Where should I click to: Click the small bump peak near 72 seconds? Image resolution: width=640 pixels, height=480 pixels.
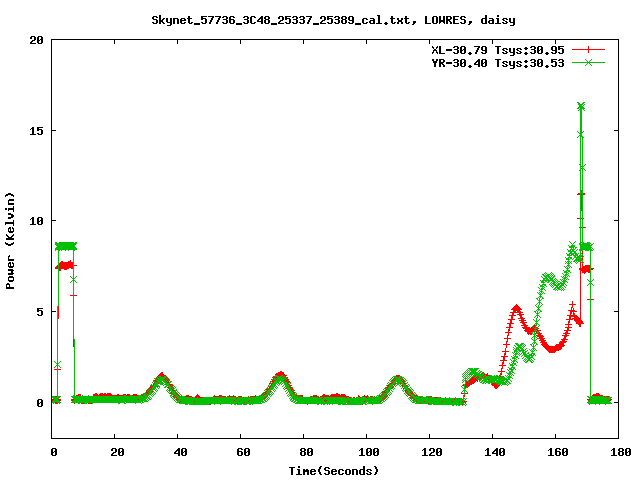(x=280, y=375)
